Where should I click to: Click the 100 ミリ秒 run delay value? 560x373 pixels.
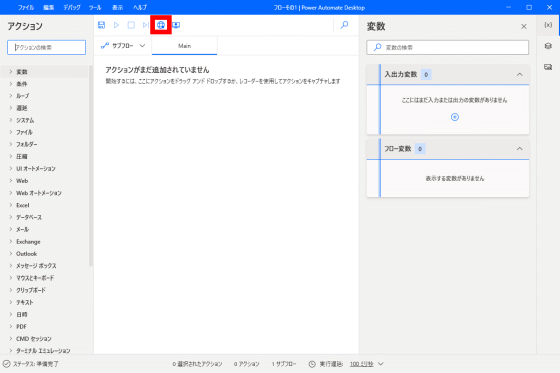pyautogui.click(x=361, y=364)
